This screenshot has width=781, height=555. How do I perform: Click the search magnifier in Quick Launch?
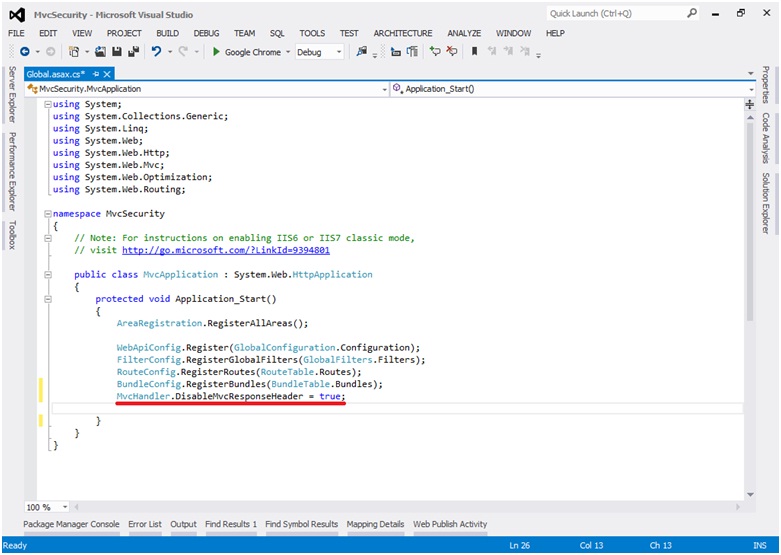pos(692,14)
